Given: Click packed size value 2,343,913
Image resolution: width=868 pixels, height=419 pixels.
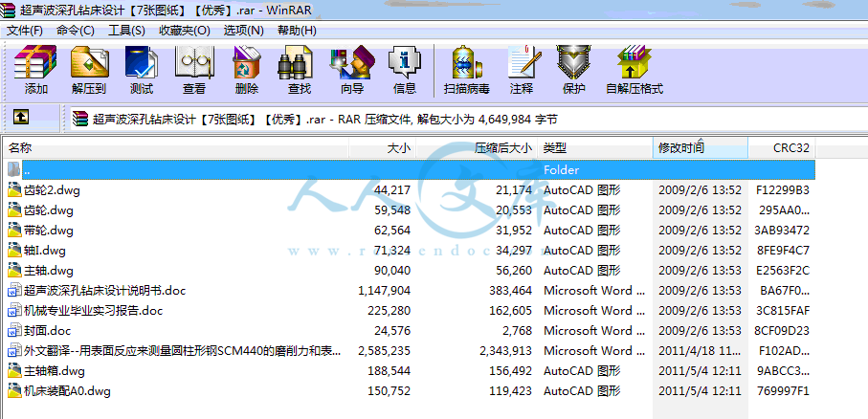Looking at the screenshot, I should (x=506, y=351).
